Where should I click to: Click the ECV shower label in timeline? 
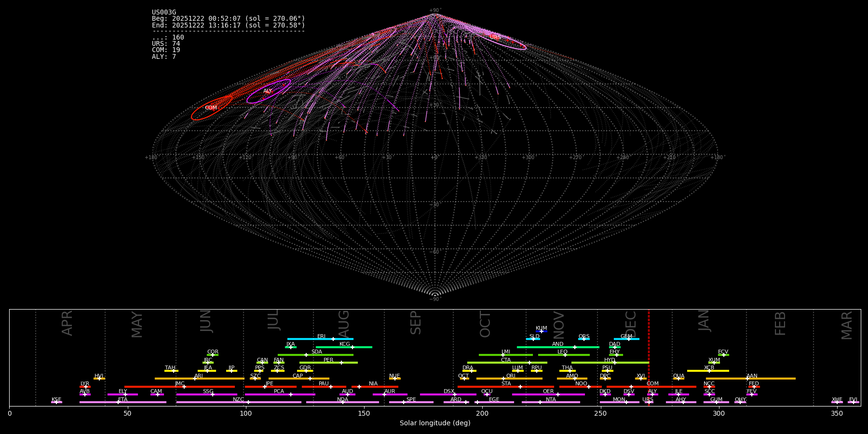[x=723, y=352]
